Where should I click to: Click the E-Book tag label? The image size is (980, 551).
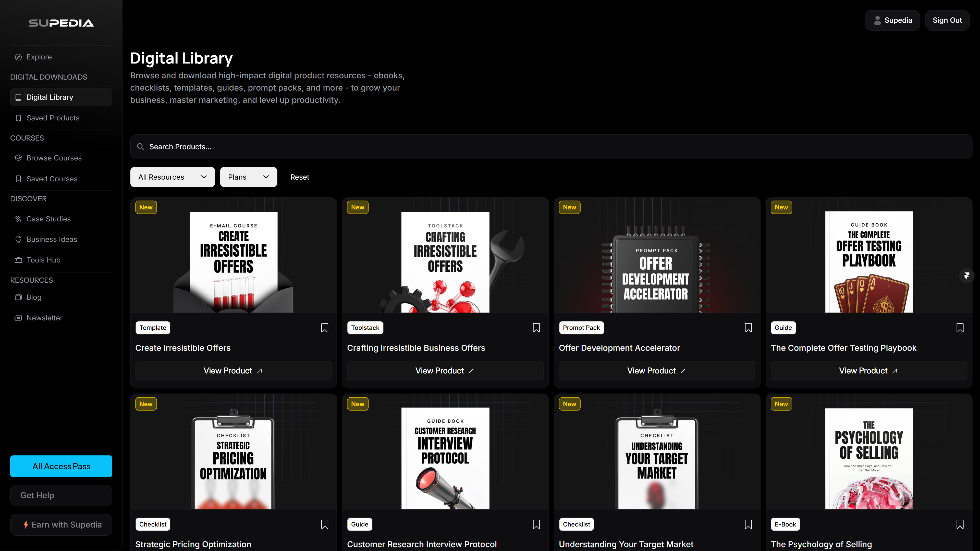[785, 524]
